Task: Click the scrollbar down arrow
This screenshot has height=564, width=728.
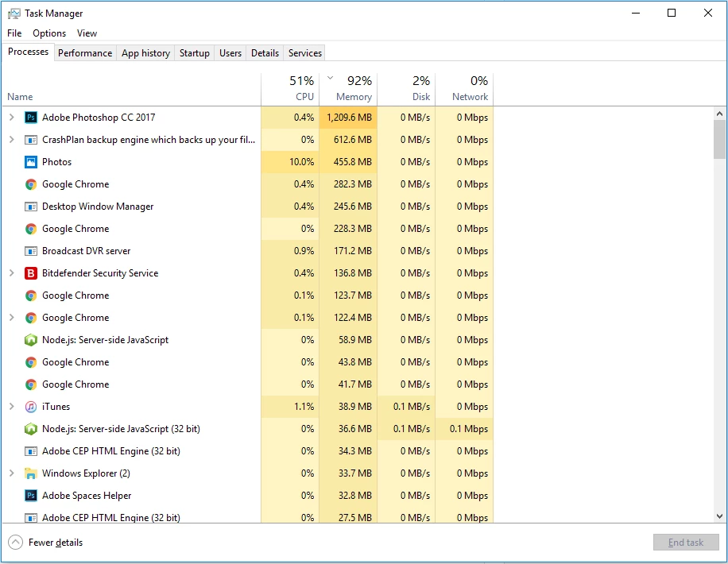Action: click(719, 516)
